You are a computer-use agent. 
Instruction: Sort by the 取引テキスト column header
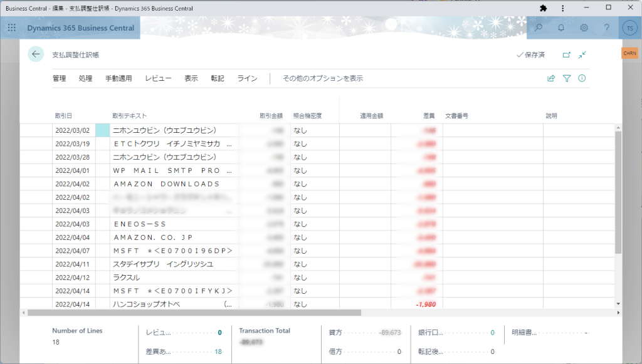point(129,116)
